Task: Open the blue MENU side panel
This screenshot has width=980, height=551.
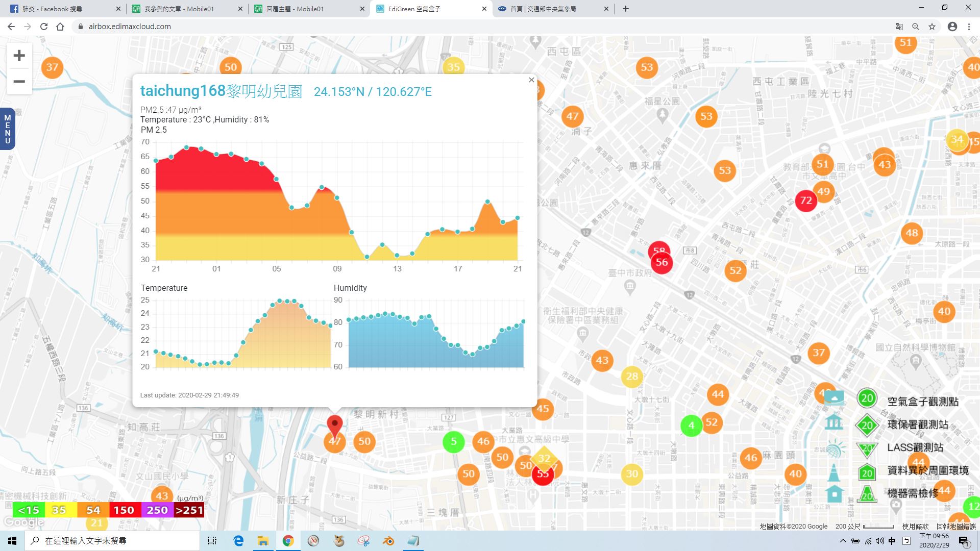Action: 7,129
